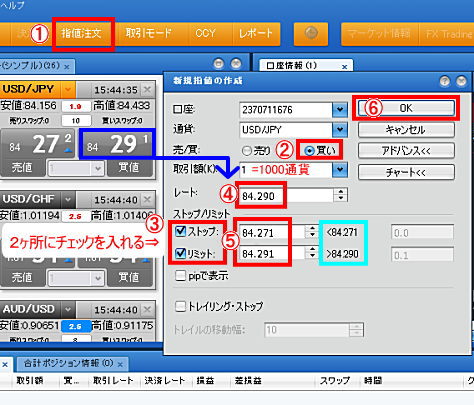Switch to the 合計ポジション情報 (0) tab
474x405 pixels.
point(69,363)
